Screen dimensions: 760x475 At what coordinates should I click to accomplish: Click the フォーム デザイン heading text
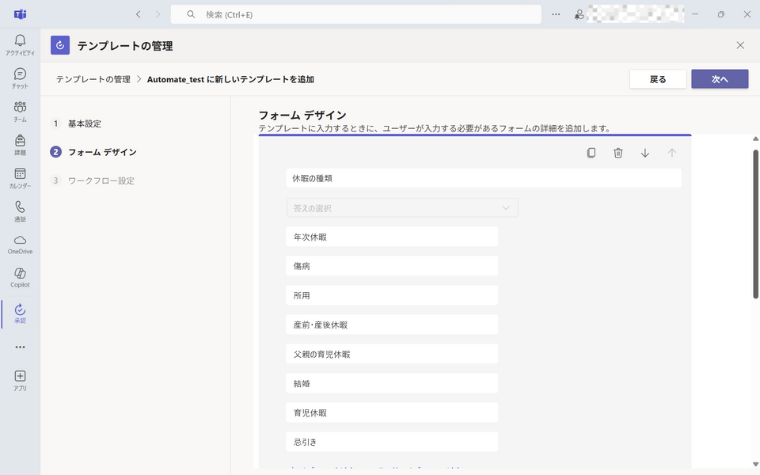[302, 115]
